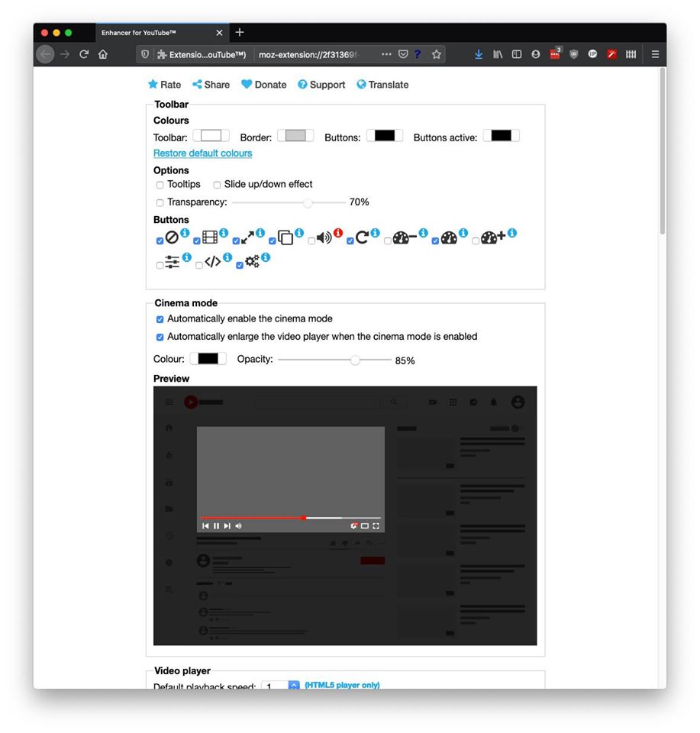Open a new browser tab
Image resolution: width=700 pixels, height=733 pixels.
pos(240,32)
